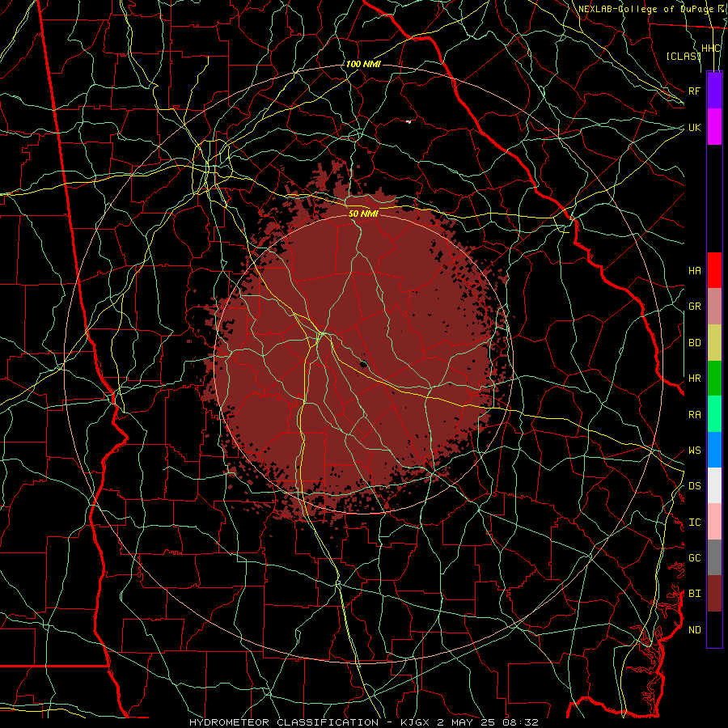Image resolution: width=728 pixels, height=728 pixels.
Task: Click the GR legend label
Action: (695, 307)
